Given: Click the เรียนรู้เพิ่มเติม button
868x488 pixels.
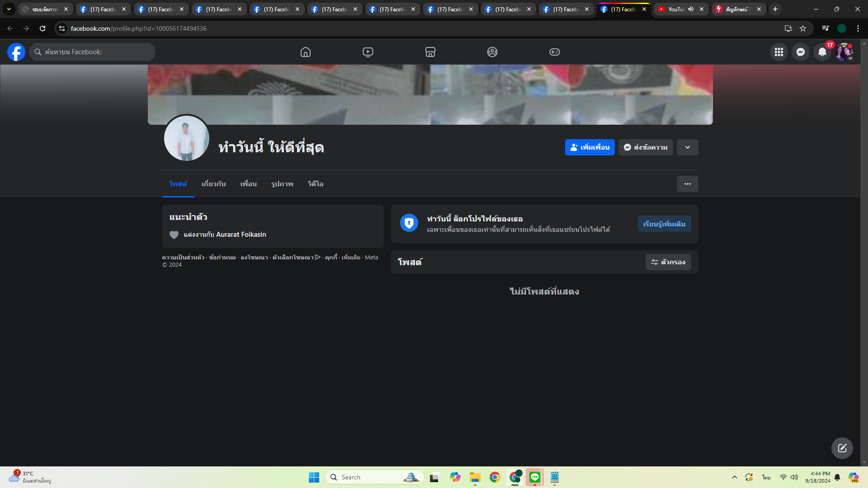Looking at the screenshot, I should 664,224.
